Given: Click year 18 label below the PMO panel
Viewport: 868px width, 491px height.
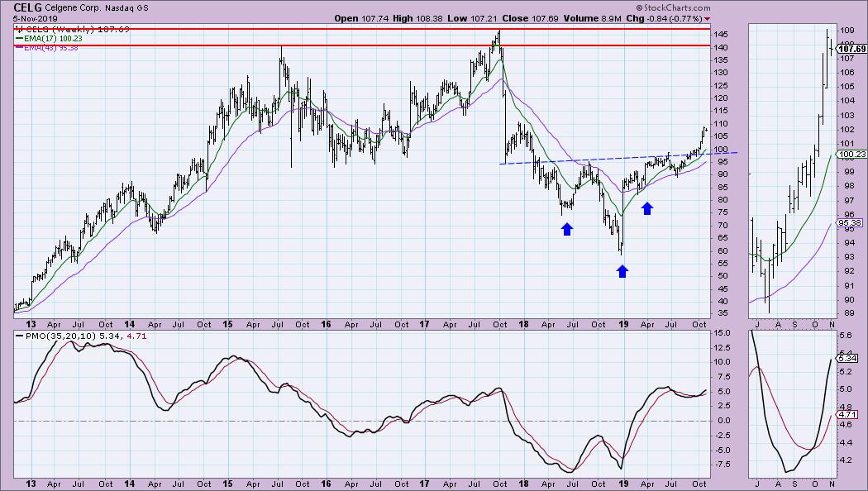Looking at the screenshot, I should click(523, 484).
